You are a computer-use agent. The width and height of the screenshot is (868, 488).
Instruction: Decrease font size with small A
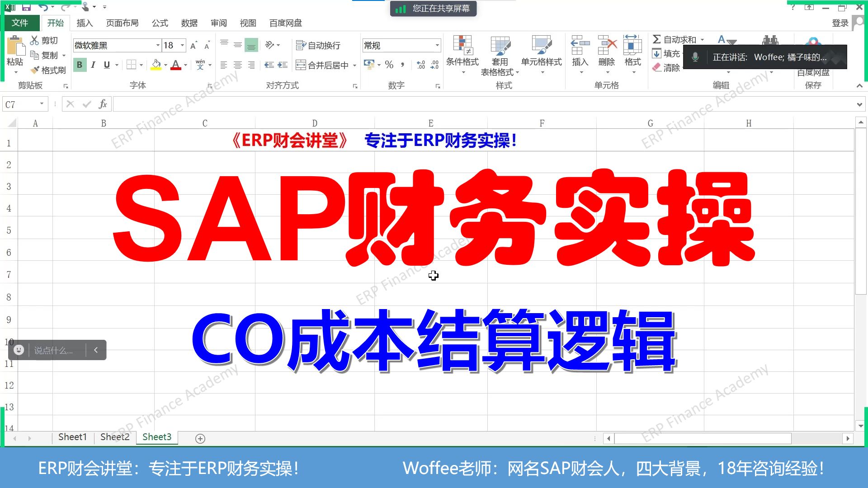207,46
